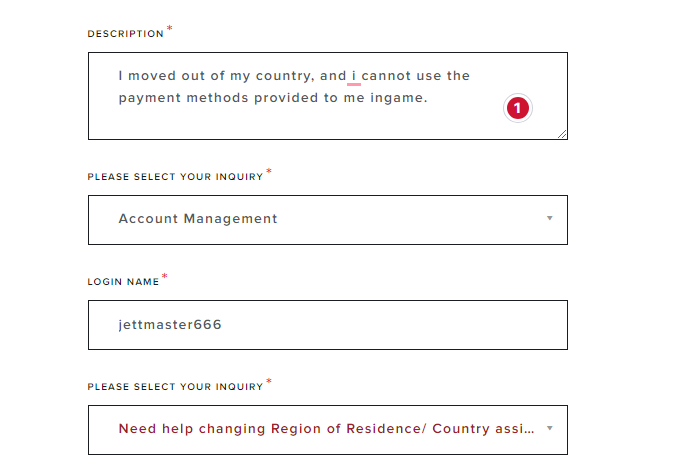The image size is (681, 468).
Task: Click the DESCRIPTION field label
Action: (x=126, y=34)
